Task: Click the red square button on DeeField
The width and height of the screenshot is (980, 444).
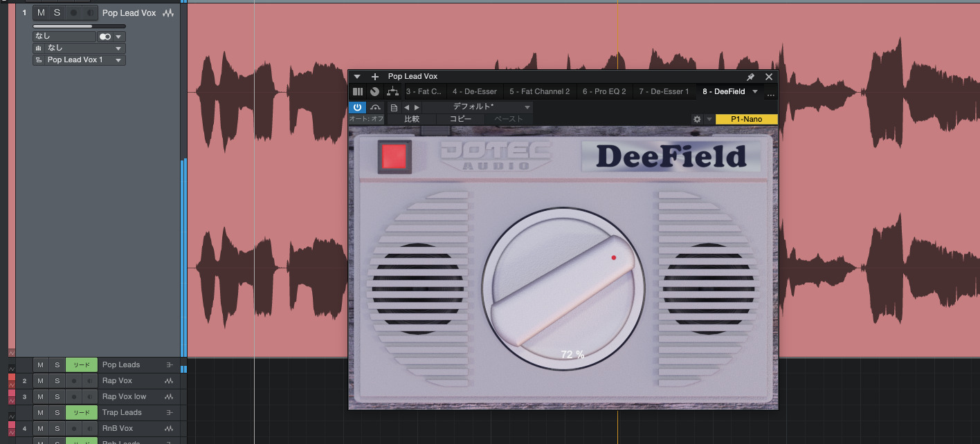Action: tap(394, 156)
